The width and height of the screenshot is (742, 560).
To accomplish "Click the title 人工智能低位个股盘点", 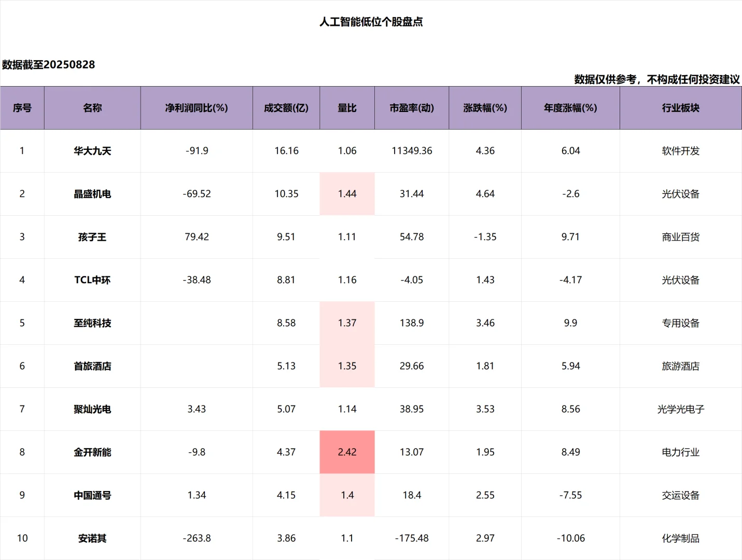I will coord(371,22).
